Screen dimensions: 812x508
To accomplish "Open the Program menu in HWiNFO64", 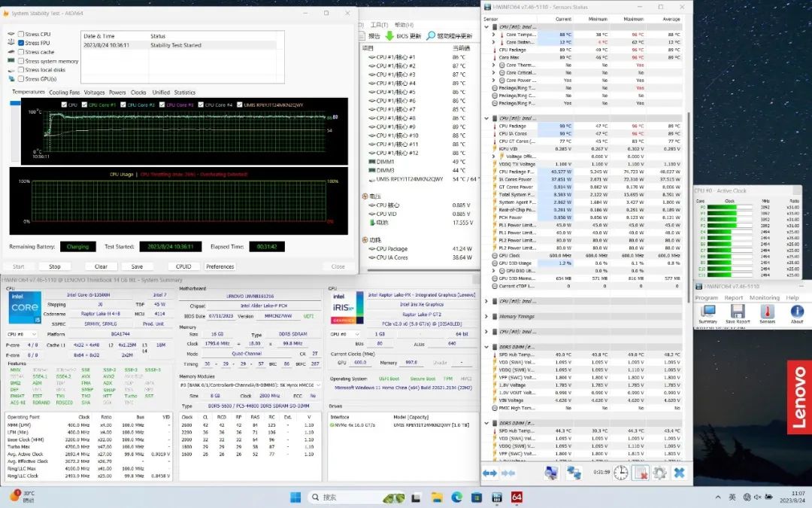I will [x=706, y=298].
